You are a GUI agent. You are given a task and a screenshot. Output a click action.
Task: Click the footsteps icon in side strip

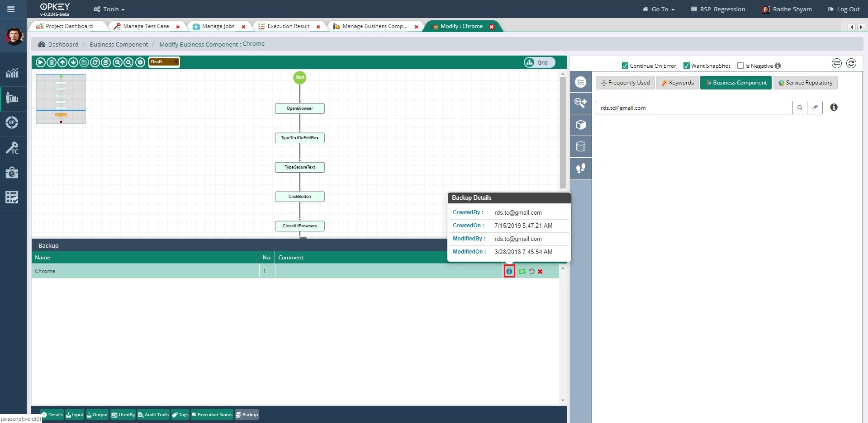coord(581,168)
